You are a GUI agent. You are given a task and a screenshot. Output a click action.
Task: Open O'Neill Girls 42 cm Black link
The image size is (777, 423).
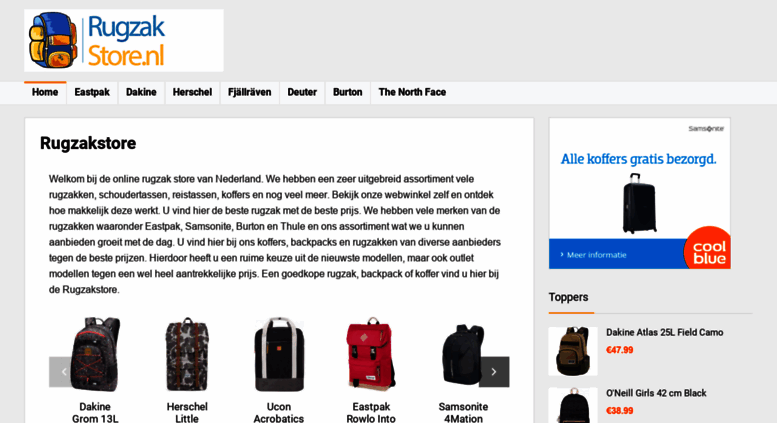[x=656, y=393]
